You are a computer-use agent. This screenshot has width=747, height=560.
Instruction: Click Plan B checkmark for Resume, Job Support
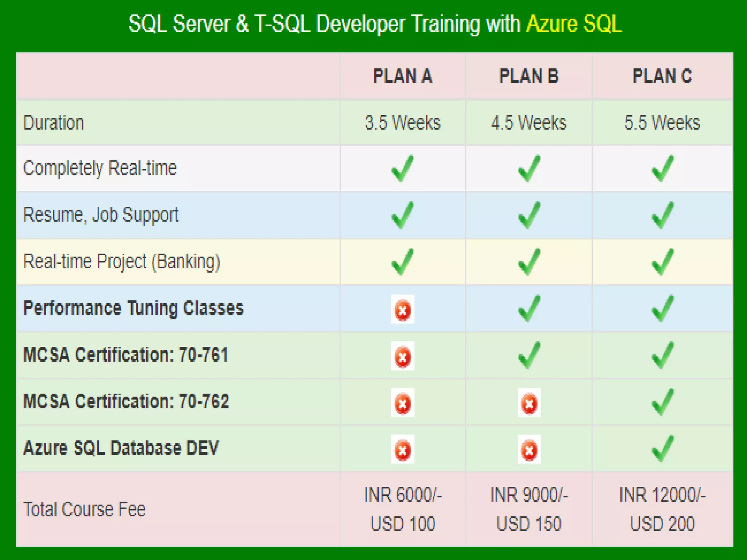click(x=529, y=215)
